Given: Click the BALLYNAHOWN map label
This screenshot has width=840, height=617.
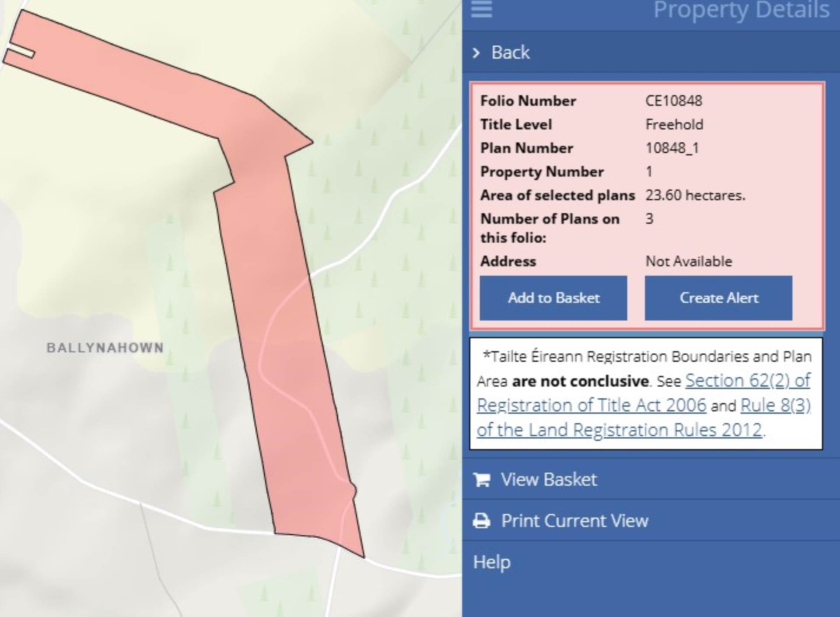Looking at the screenshot, I should pyautogui.click(x=105, y=348).
